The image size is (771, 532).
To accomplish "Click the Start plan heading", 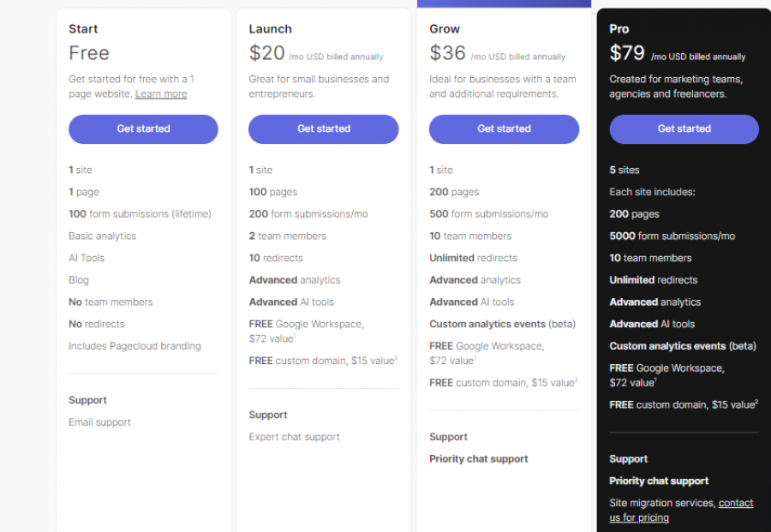I will pyautogui.click(x=83, y=29).
